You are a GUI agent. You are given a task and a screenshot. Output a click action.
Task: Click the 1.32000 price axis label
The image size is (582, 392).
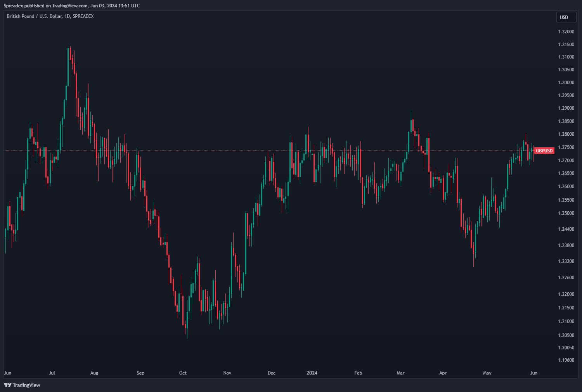(x=566, y=32)
